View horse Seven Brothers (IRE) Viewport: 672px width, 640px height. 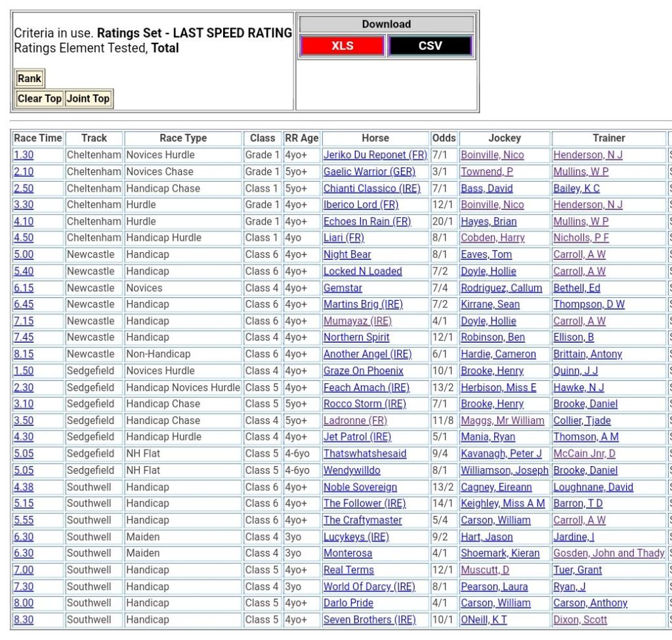[x=369, y=620]
